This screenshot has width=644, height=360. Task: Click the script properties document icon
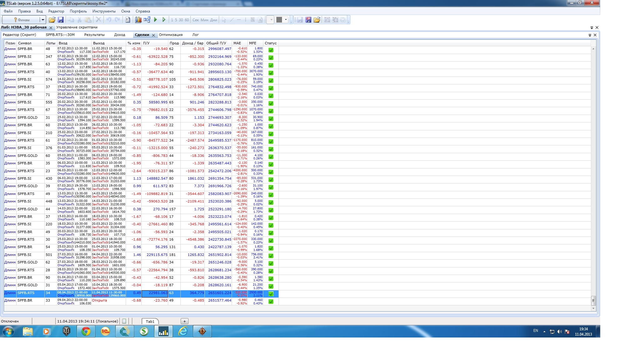(128, 20)
